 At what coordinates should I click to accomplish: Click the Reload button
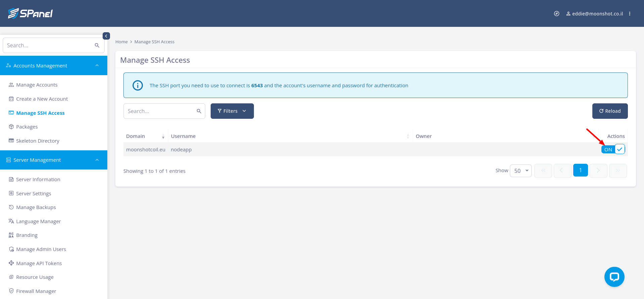[x=610, y=111]
